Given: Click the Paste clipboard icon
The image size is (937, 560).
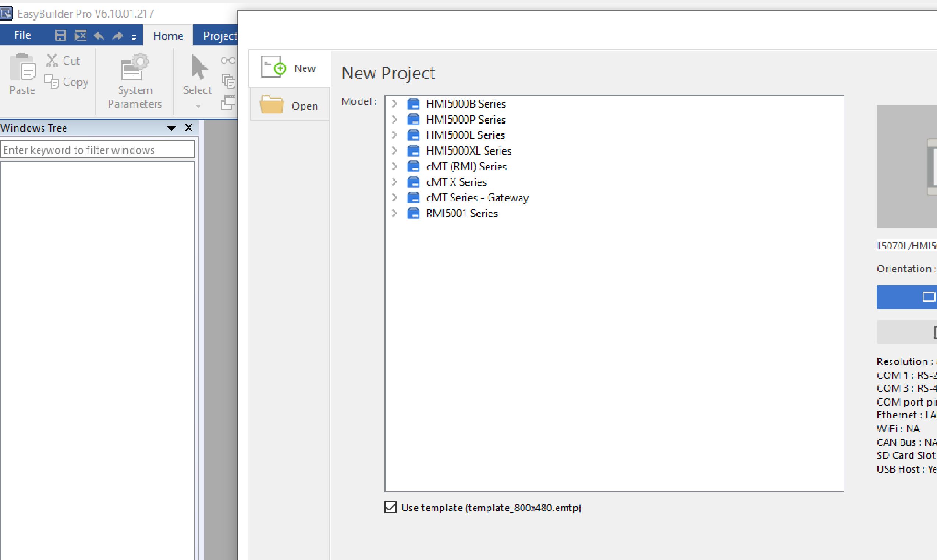Looking at the screenshot, I should [23, 67].
